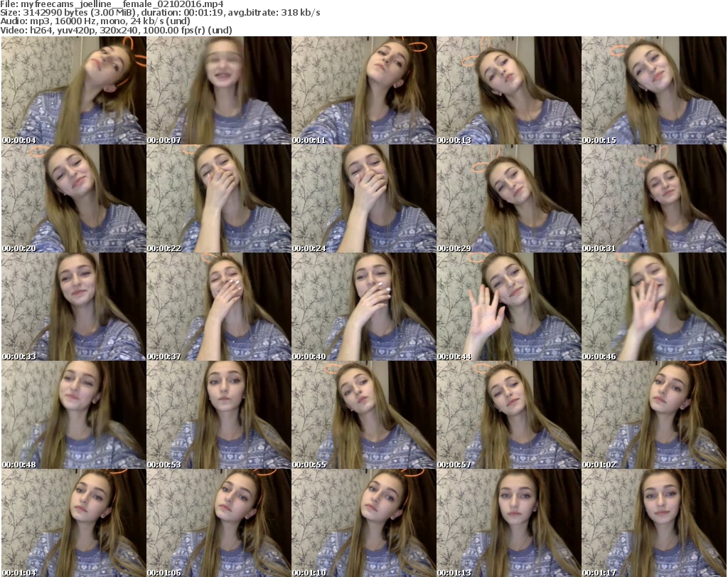Pick the 00:00:40 preview frame
This screenshot has height=577, width=728.
tap(363, 307)
